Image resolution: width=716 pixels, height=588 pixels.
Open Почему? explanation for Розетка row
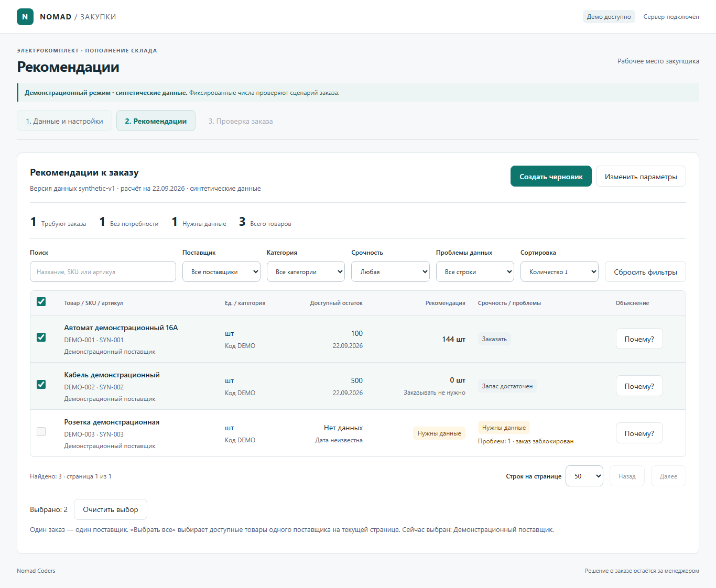click(x=639, y=433)
